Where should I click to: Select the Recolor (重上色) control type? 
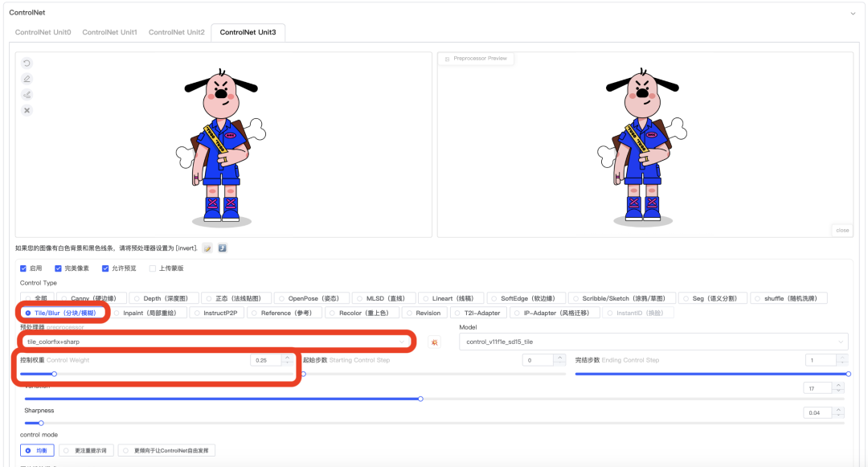[x=362, y=313]
